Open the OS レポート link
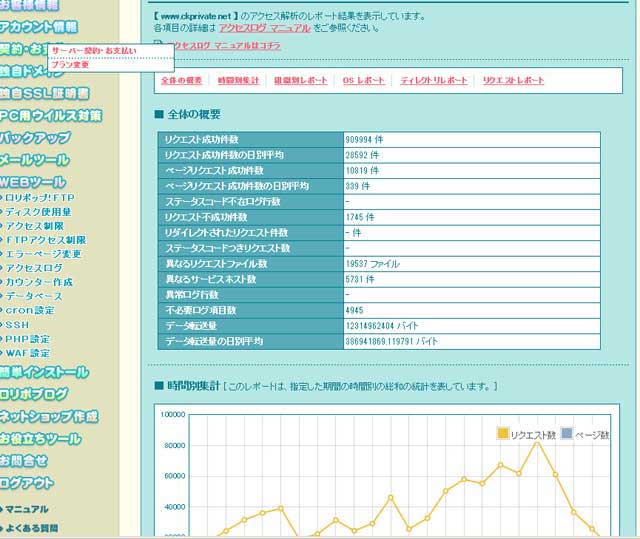 click(x=362, y=80)
